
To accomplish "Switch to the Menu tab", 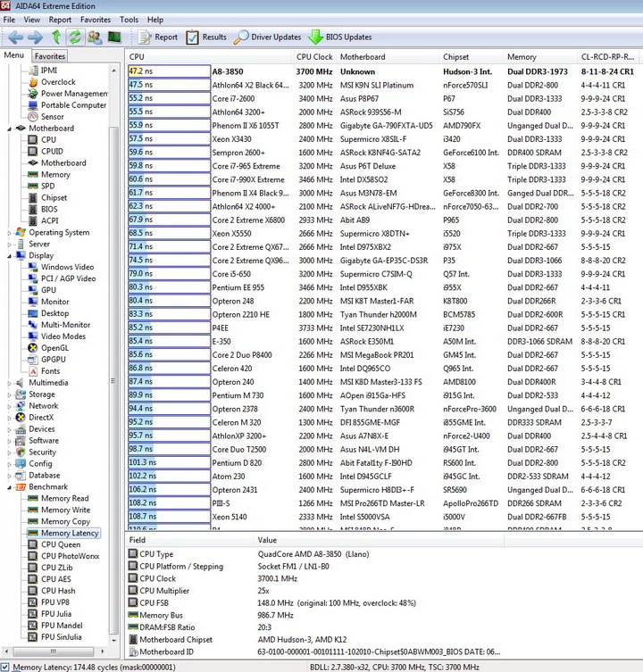I will point(13,55).
